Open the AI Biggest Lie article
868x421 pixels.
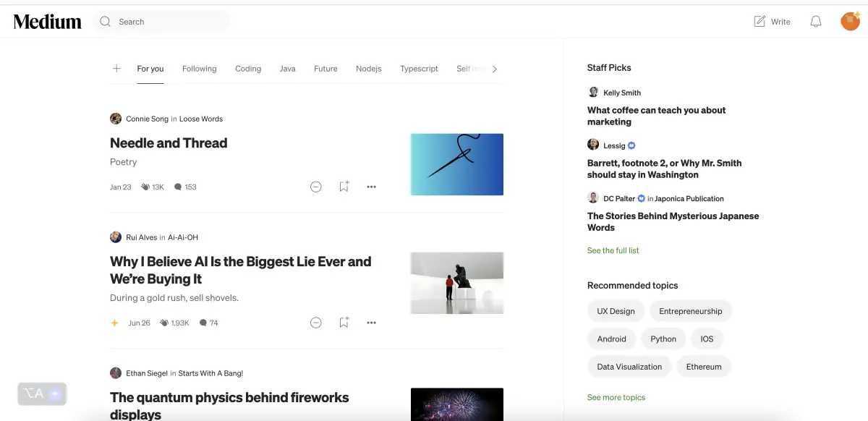[241, 271]
